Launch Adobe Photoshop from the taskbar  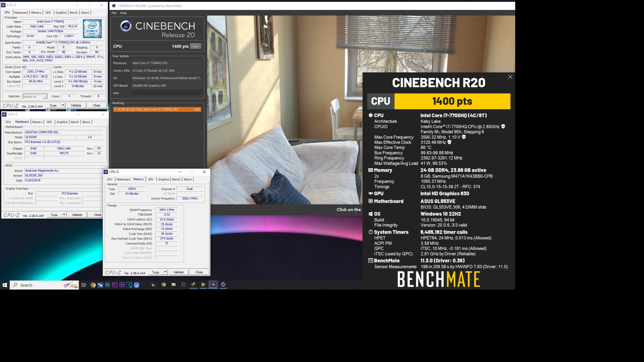coord(108,285)
